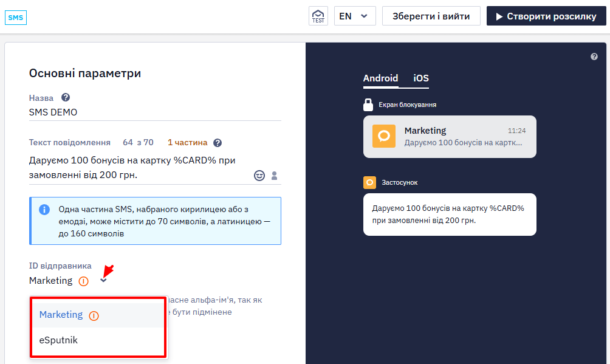Click the 11:24 time in notification
The image size is (610, 364).
point(516,131)
